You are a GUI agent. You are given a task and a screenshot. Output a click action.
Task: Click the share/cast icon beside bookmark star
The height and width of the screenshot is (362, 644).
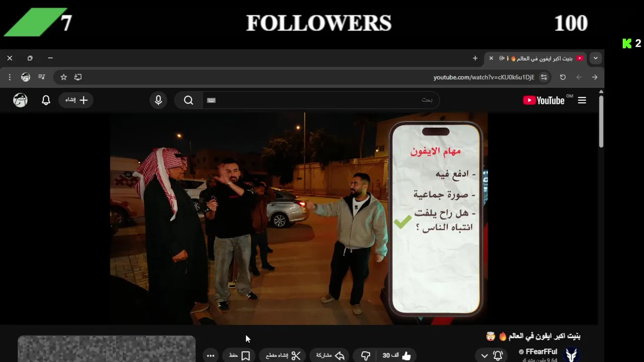tap(78, 77)
